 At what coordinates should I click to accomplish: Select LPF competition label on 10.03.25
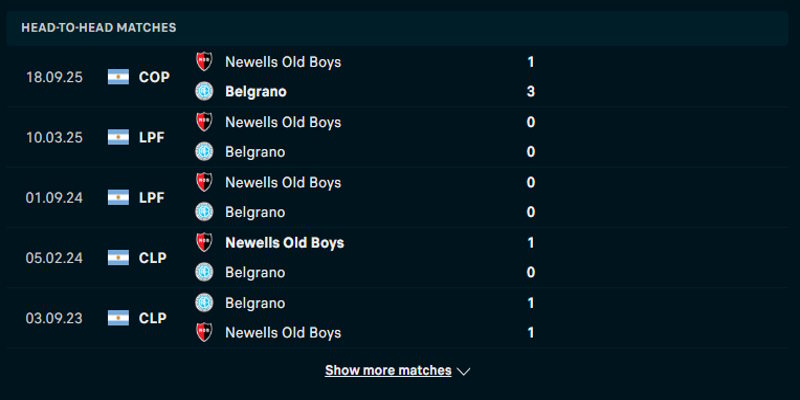tap(152, 137)
